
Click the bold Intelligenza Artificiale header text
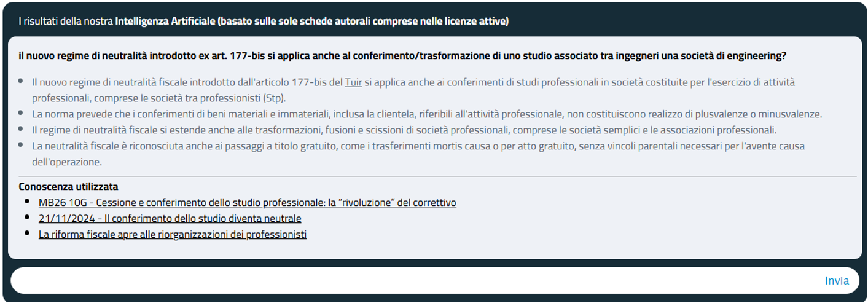[311, 22]
